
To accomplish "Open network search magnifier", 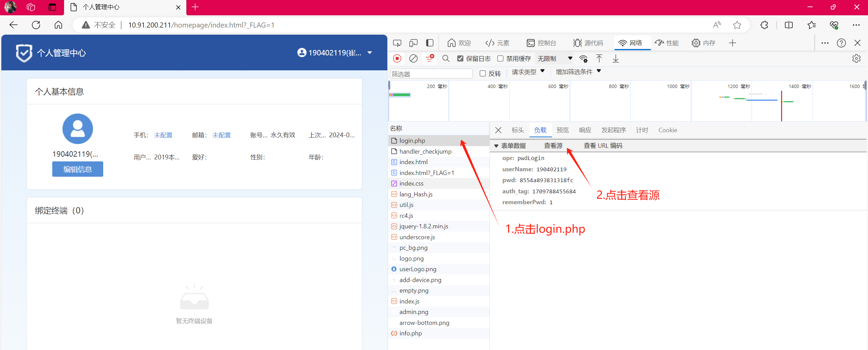I will point(446,58).
